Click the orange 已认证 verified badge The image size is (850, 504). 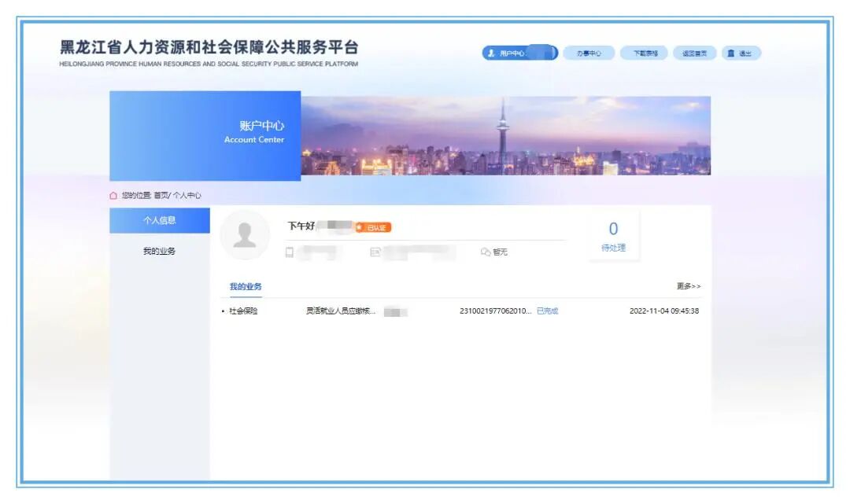click(x=373, y=227)
